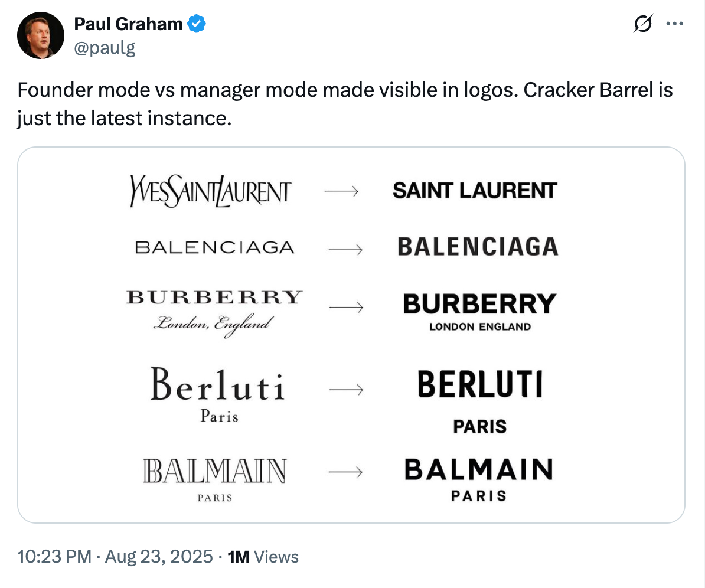This screenshot has height=588, width=705.
Task: Click the new bold BALENCIAGA logo
Action: (x=478, y=247)
